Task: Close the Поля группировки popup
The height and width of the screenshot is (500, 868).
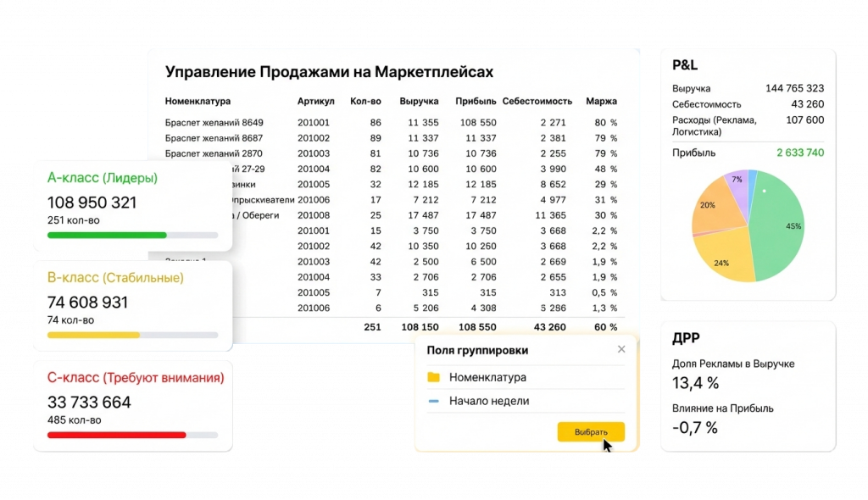Action: (x=621, y=349)
